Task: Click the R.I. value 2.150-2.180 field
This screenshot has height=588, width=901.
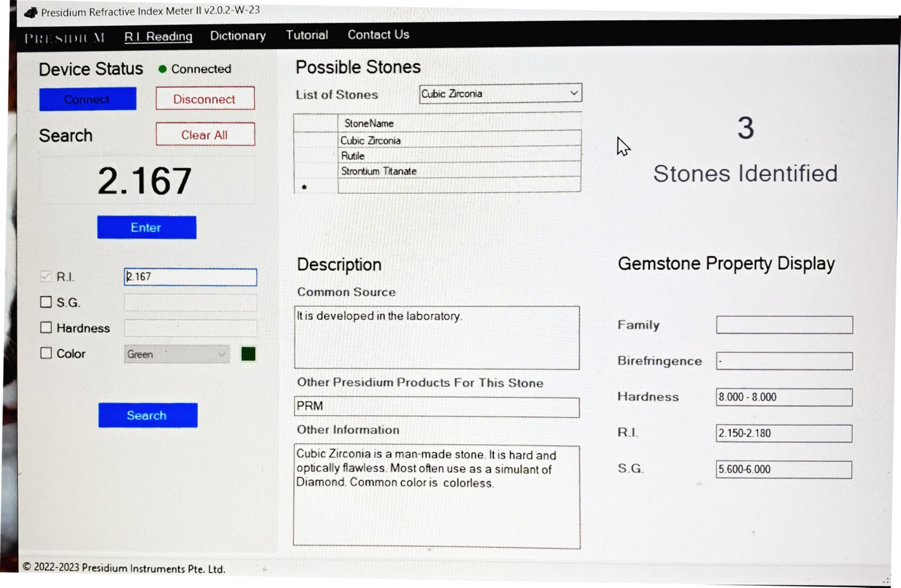Action: click(x=784, y=433)
